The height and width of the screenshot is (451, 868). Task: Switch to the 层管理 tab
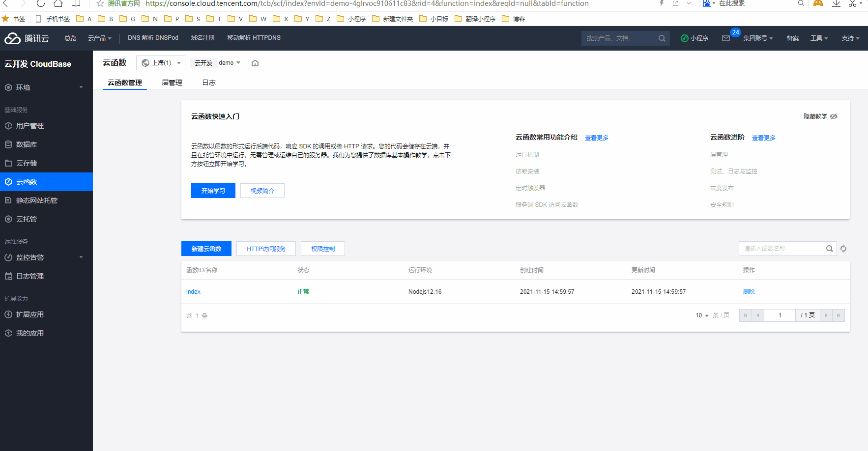(x=172, y=83)
